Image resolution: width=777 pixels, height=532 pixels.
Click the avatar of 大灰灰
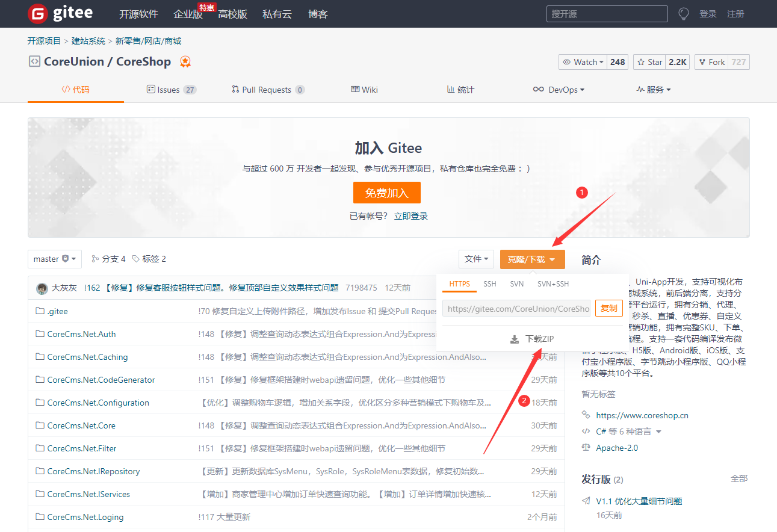pos(42,288)
